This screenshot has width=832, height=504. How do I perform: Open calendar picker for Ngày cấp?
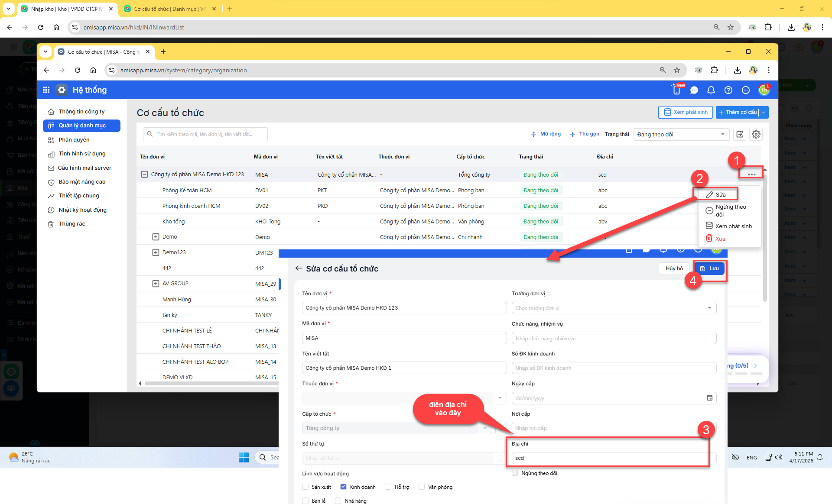[x=710, y=398]
